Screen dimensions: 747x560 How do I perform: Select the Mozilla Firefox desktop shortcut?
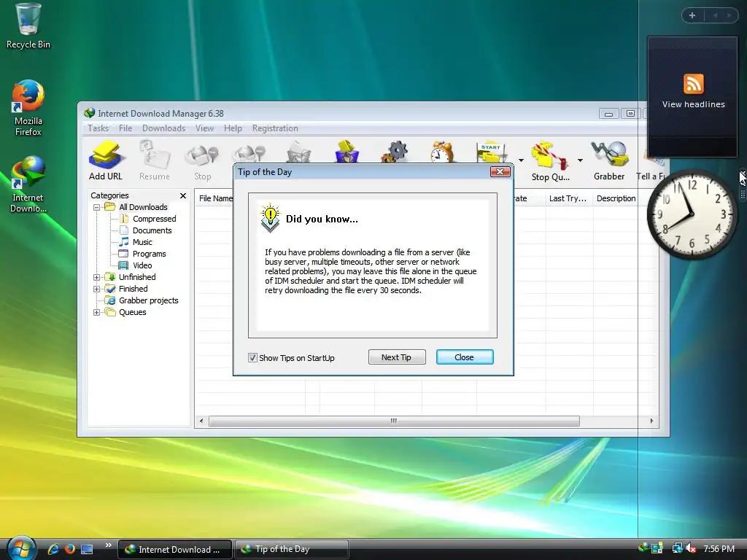click(28, 108)
